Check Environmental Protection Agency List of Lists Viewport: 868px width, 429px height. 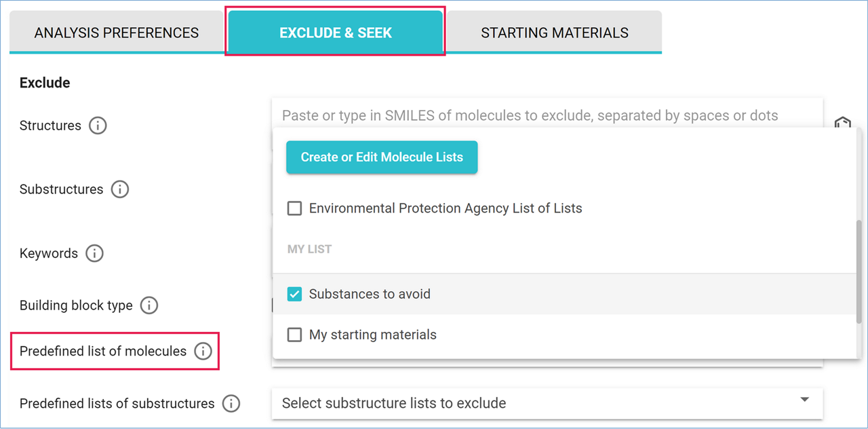[x=294, y=208]
